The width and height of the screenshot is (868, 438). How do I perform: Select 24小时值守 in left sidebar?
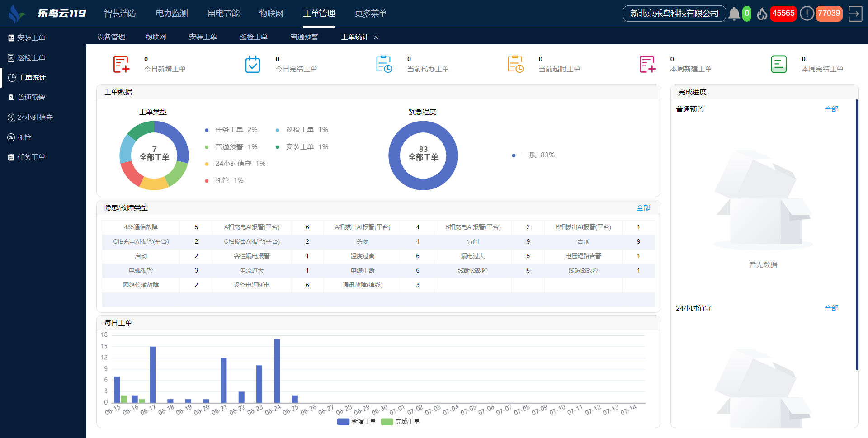tap(35, 118)
